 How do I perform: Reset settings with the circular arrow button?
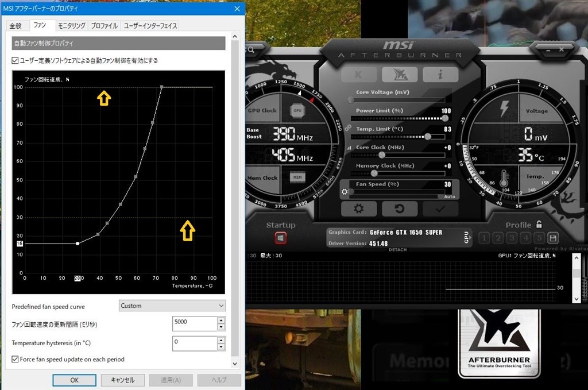(x=400, y=208)
